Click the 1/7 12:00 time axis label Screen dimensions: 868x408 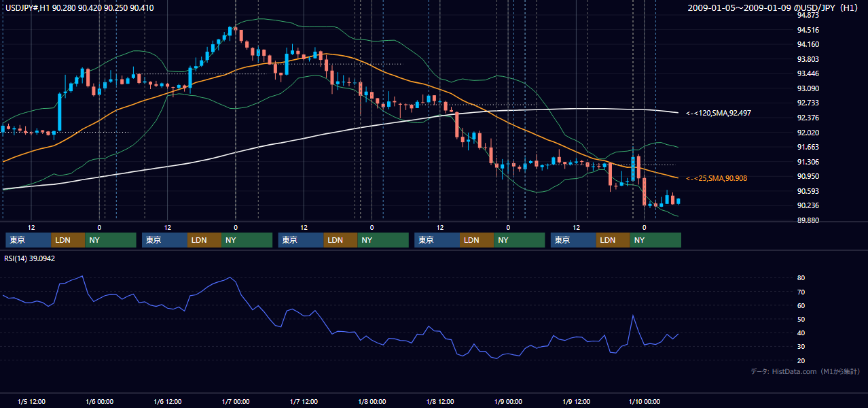(304, 401)
